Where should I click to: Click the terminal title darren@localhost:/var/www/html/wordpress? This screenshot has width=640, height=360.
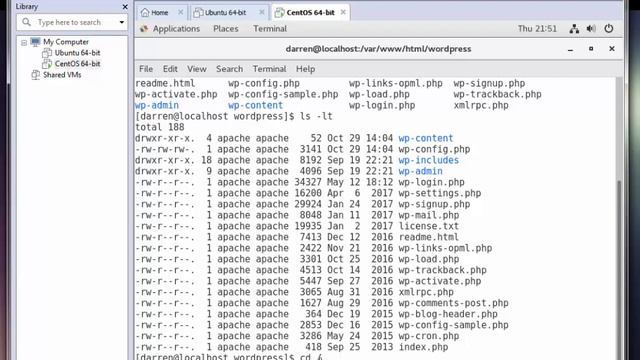pyautogui.click(x=378, y=49)
